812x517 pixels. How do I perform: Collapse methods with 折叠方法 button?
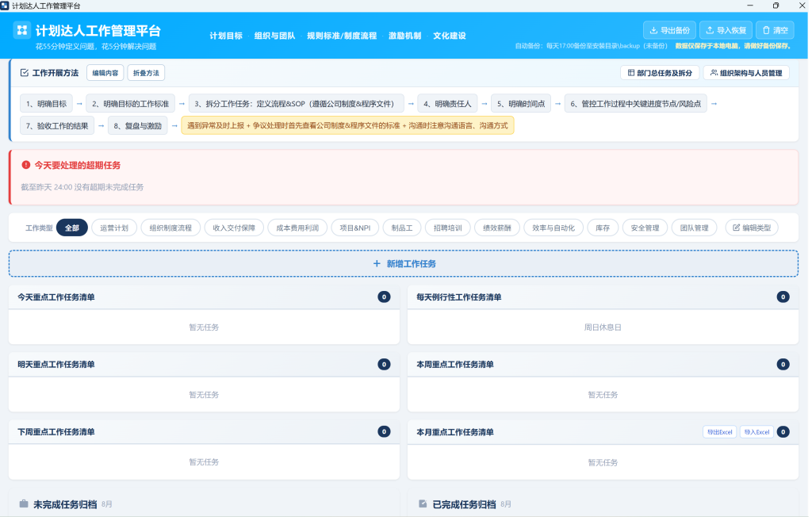(x=147, y=73)
